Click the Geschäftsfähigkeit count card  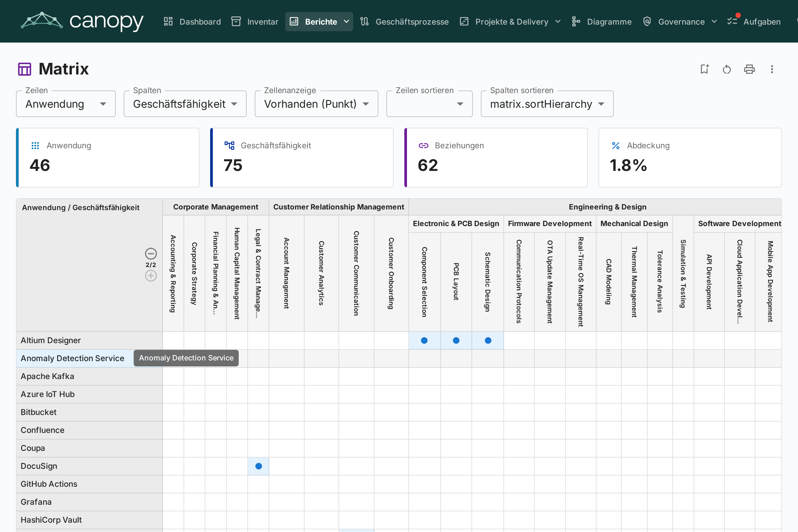click(x=302, y=158)
